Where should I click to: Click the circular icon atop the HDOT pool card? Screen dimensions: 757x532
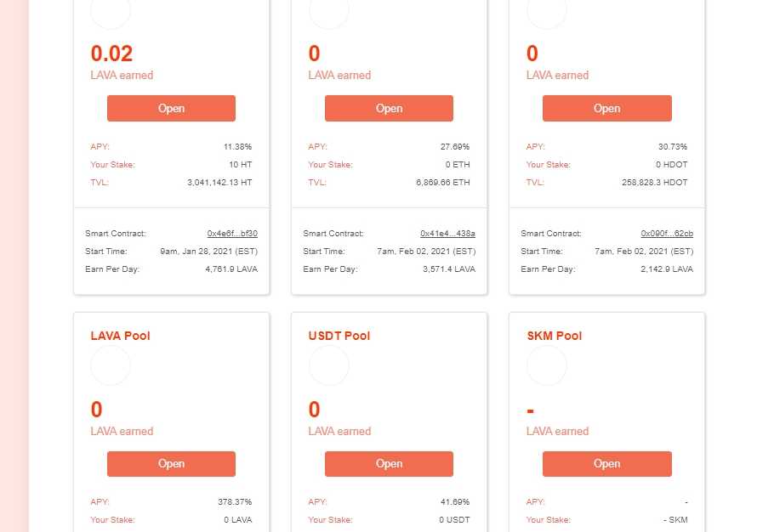[547, 12]
